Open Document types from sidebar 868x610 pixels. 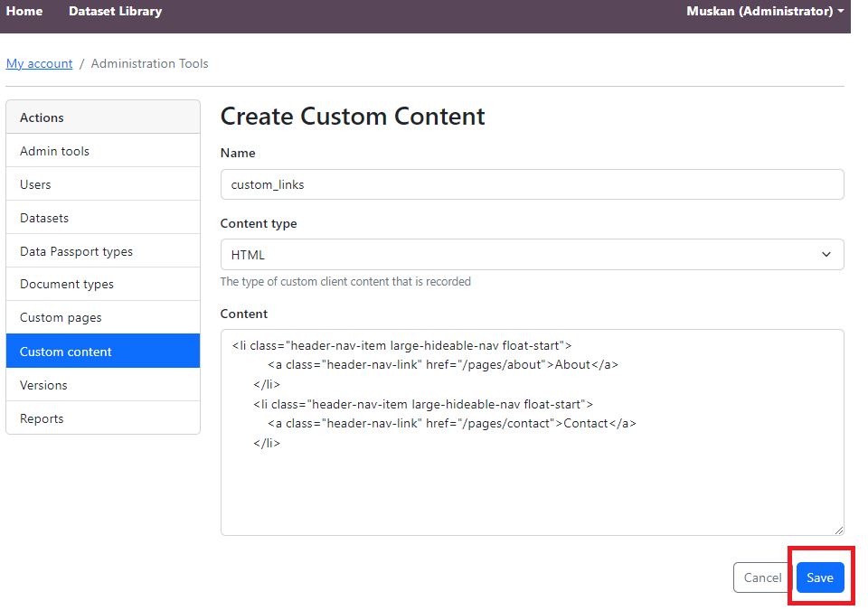tap(67, 284)
